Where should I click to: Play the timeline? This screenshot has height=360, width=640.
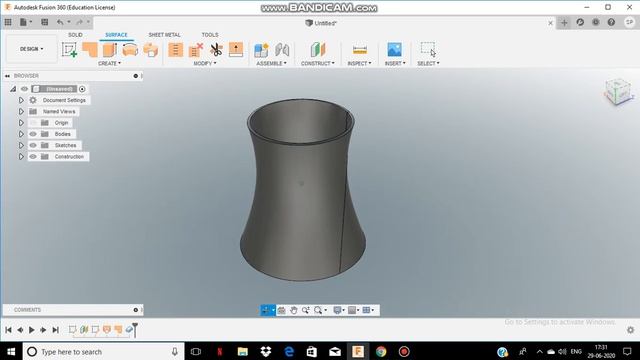click(31, 329)
